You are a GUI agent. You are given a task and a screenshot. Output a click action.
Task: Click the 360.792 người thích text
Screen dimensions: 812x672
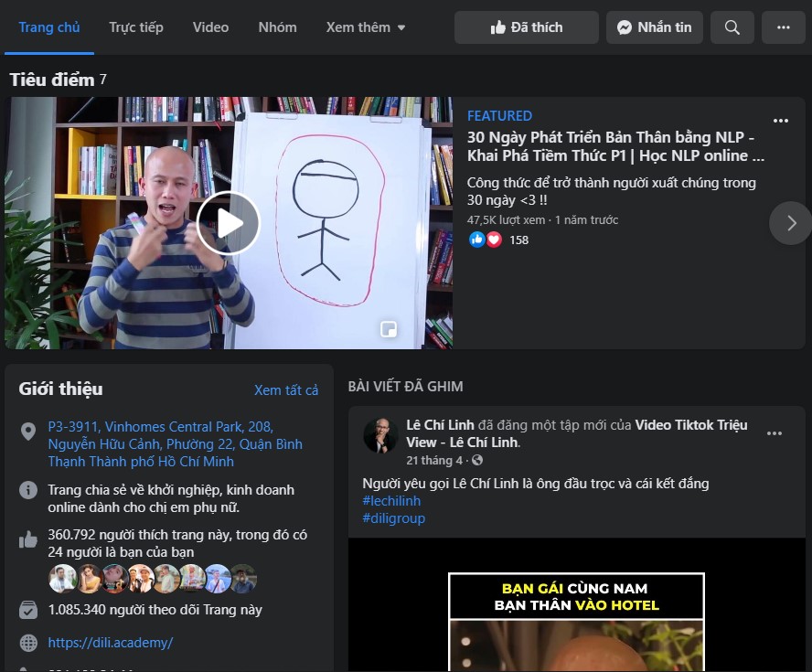[177, 544]
